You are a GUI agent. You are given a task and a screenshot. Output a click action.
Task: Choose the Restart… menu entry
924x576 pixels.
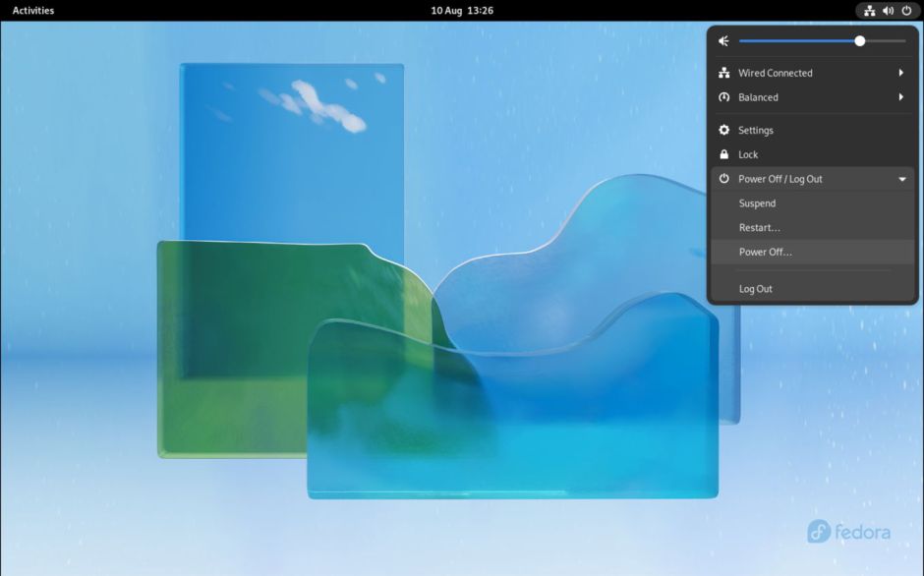[760, 228]
